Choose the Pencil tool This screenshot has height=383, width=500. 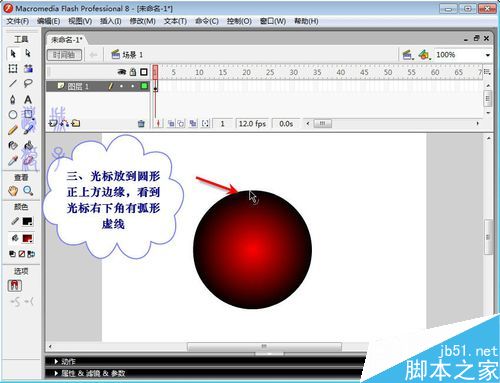[13, 130]
